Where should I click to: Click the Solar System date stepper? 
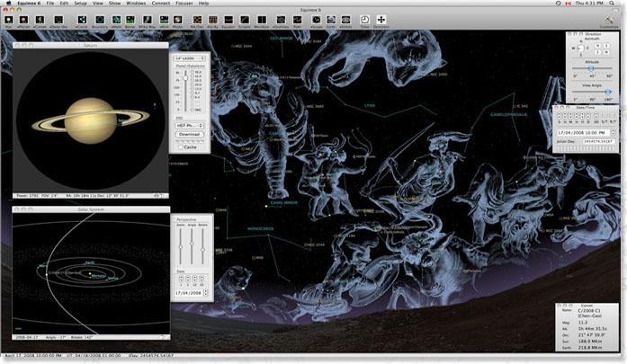click(206, 293)
